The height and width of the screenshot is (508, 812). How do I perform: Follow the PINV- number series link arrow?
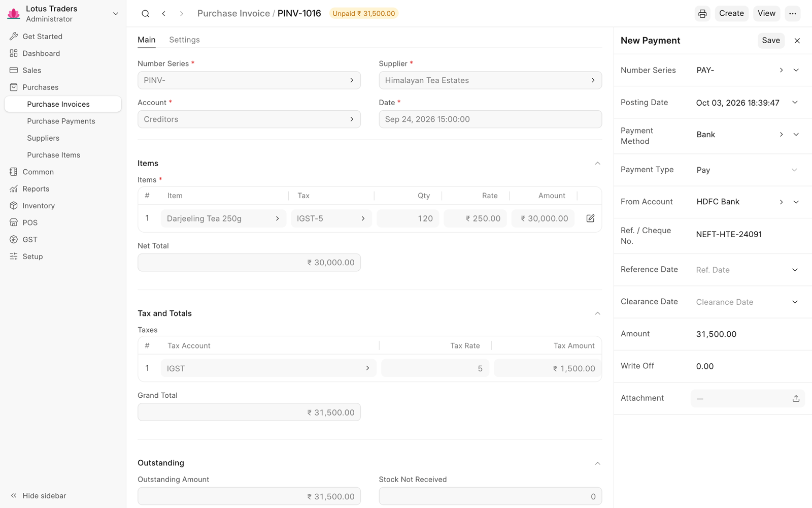(x=352, y=80)
